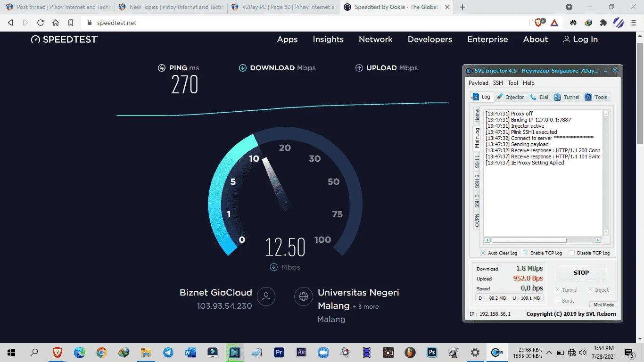Open Zoom from the taskbar
The width and height of the screenshot is (644, 362).
pyautogui.click(x=323, y=352)
